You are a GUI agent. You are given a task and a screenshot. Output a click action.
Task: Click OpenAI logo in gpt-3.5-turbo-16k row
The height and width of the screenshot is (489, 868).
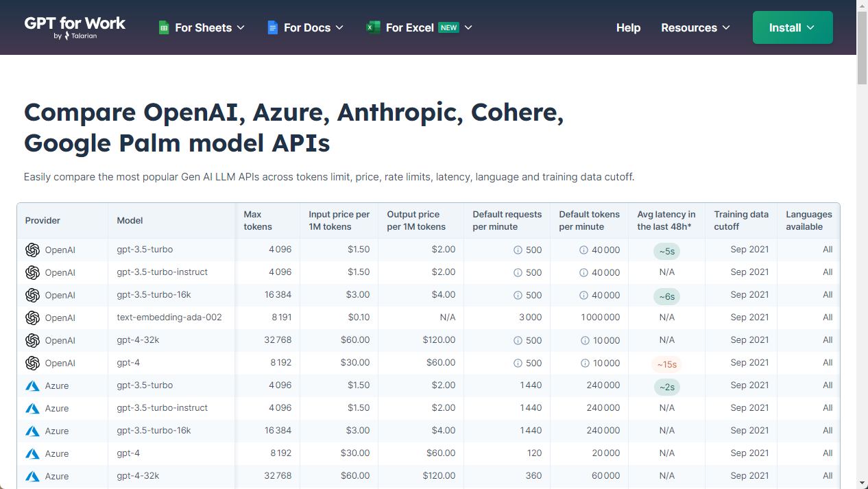click(x=32, y=295)
